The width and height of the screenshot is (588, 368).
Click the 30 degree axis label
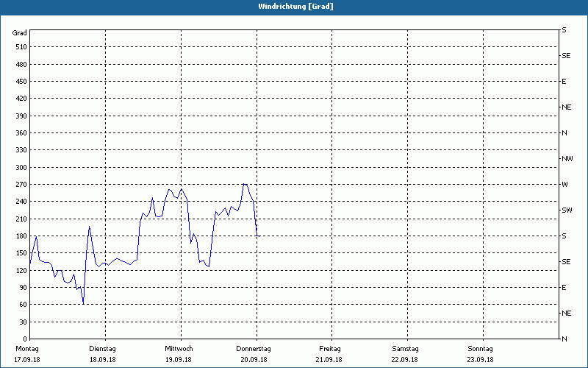point(23,322)
